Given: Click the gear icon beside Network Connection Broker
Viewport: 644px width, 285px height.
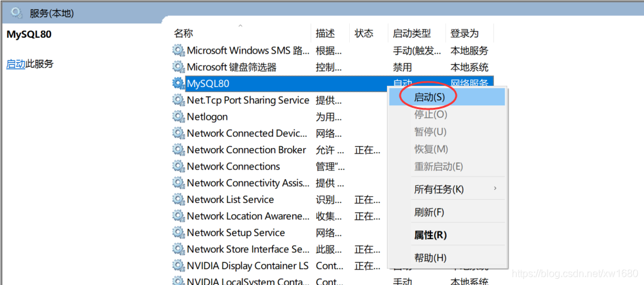Looking at the screenshot, I should click(x=178, y=149).
